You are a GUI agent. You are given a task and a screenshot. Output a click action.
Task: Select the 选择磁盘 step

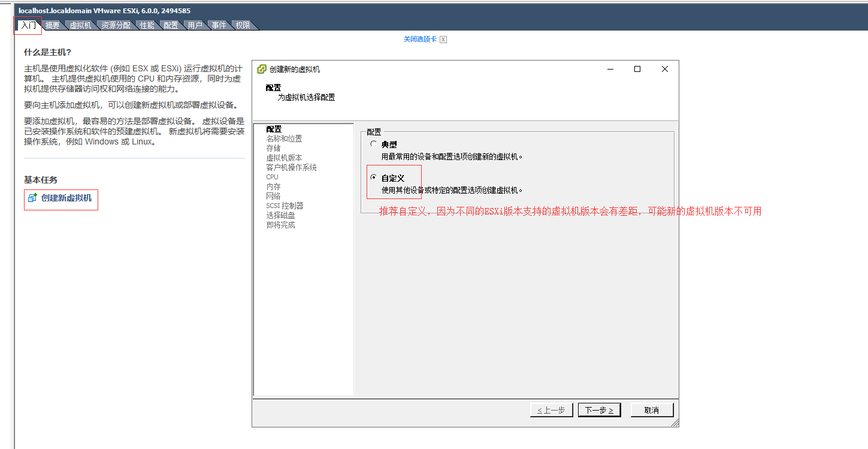pos(280,215)
